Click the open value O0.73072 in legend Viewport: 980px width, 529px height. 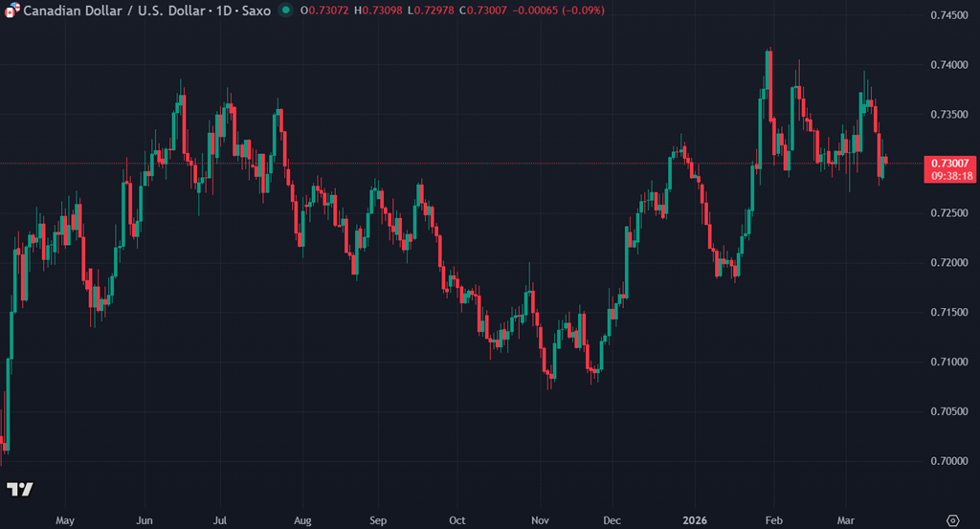coord(325,11)
